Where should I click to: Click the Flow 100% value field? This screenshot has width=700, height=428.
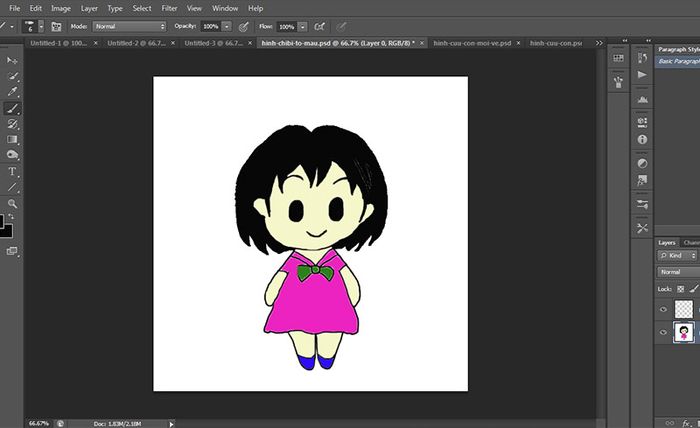pos(287,27)
